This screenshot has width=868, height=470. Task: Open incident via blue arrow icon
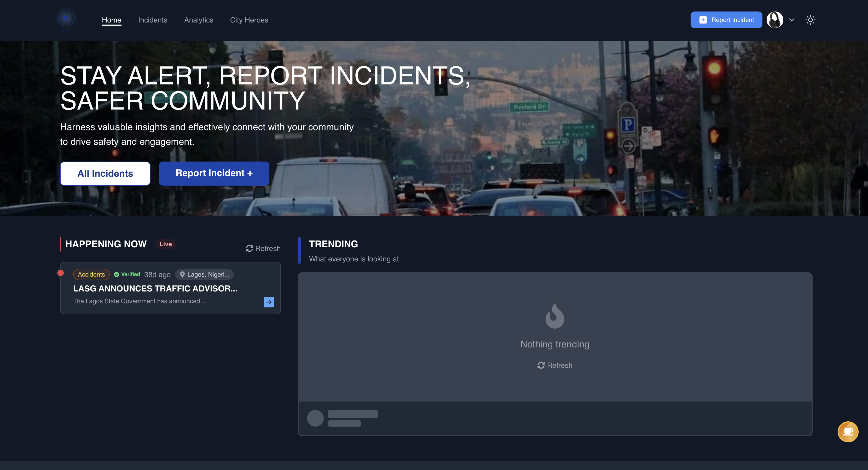coord(269,302)
